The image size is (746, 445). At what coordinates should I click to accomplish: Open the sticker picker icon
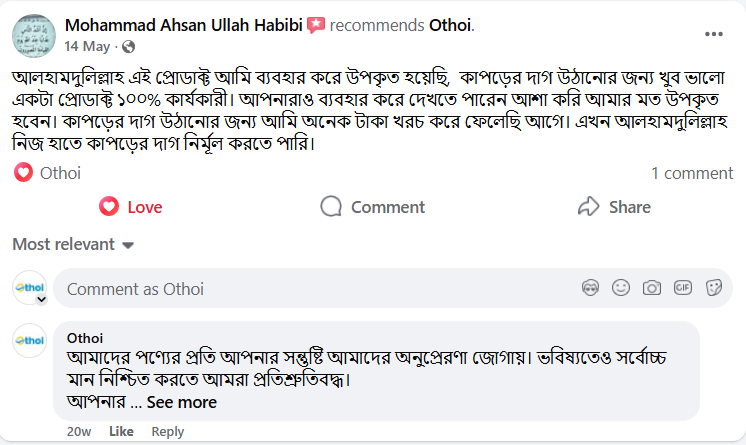(714, 288)
